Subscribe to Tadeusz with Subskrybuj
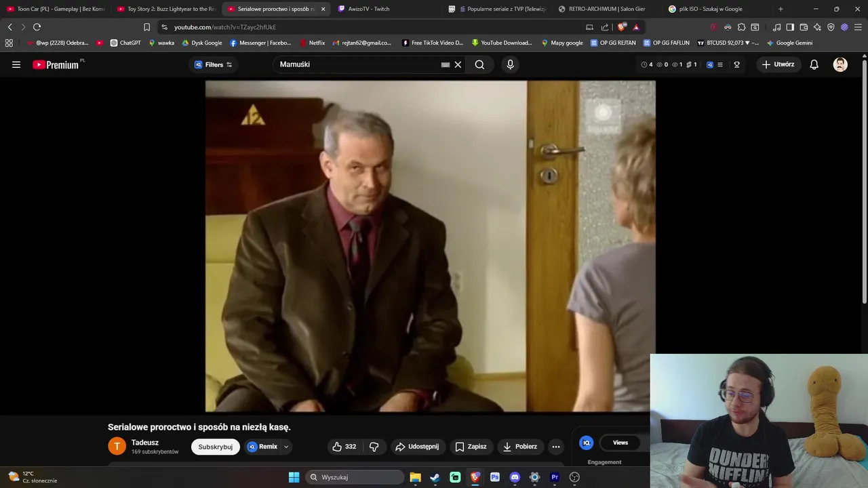The image size is (868, 488). click(216, 447)
